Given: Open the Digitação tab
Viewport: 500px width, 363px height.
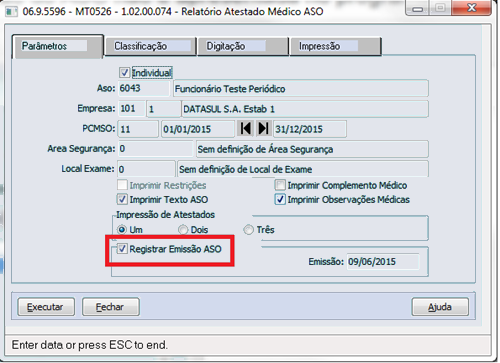Looking at the screenshot, I should tap(243, 46).
